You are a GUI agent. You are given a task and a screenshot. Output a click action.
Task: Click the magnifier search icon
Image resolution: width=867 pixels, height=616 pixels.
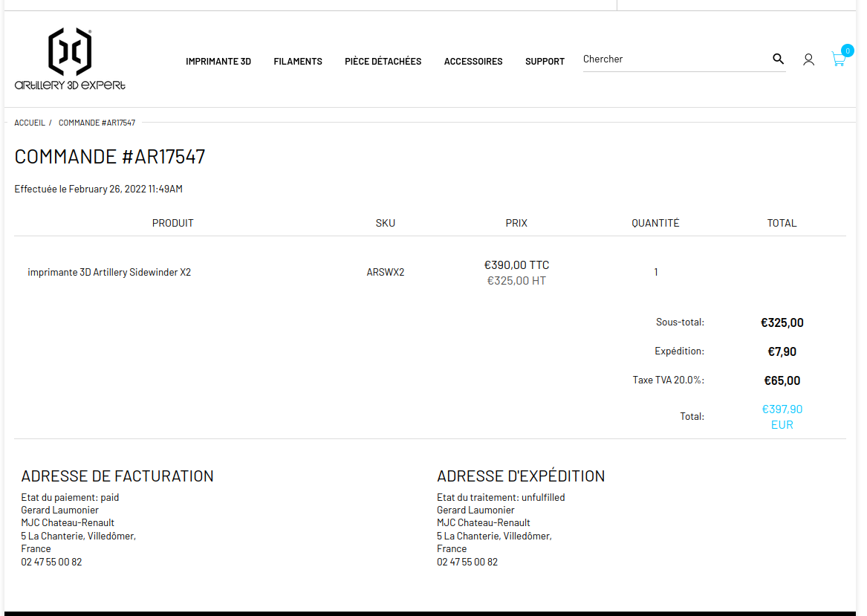click(x=778, y=59)
